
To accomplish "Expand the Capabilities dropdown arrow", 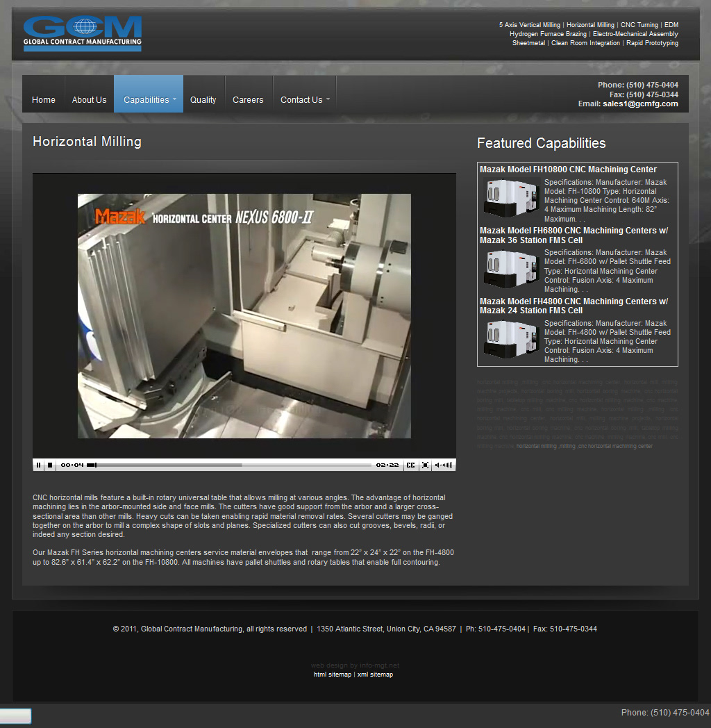I will [x=174, y=99].
